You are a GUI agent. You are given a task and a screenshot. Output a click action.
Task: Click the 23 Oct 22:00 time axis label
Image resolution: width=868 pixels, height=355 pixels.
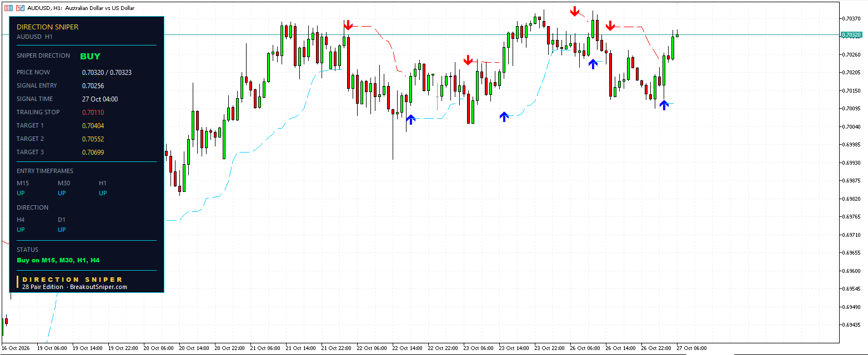tap(550, 348)
